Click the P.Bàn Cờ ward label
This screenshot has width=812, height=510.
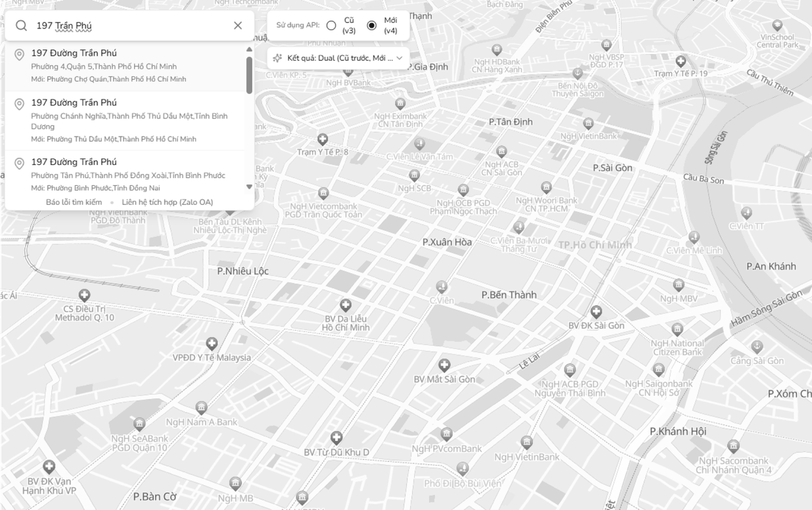click(x=155, y=496)
